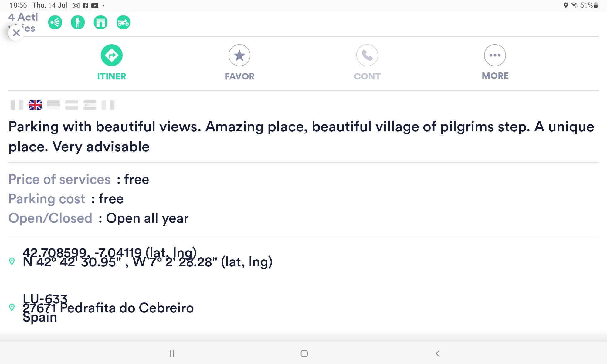Tap the Parking cost label

pyautogui.click(x=47, y=199)
